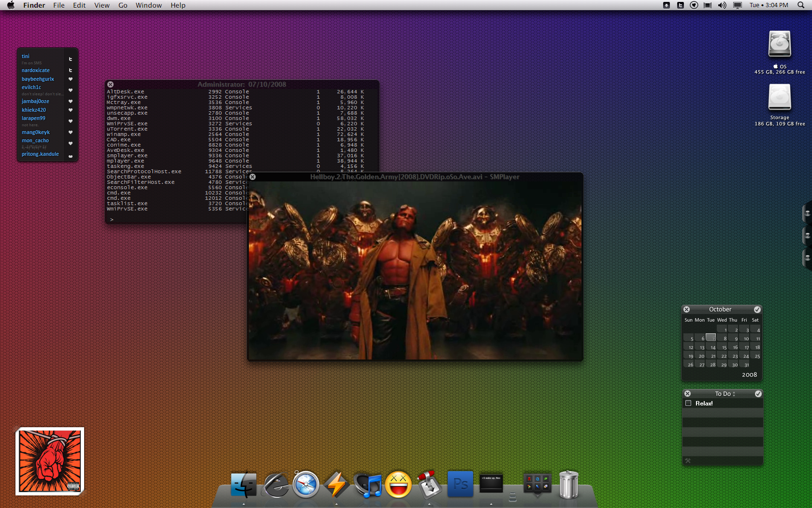Image resolution: width=812 pixels, height=508 pixels.
Task: Click the AltDesk.exe row in console
Action: [235, 92]
